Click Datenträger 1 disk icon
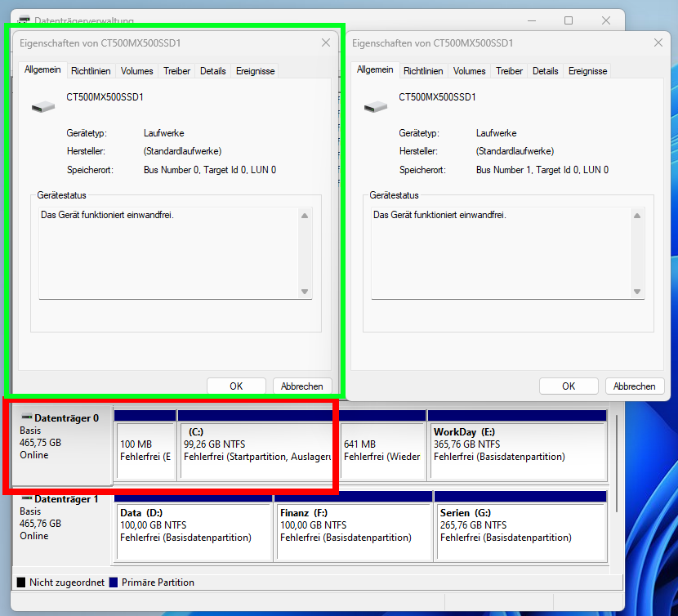 [27, 498]
